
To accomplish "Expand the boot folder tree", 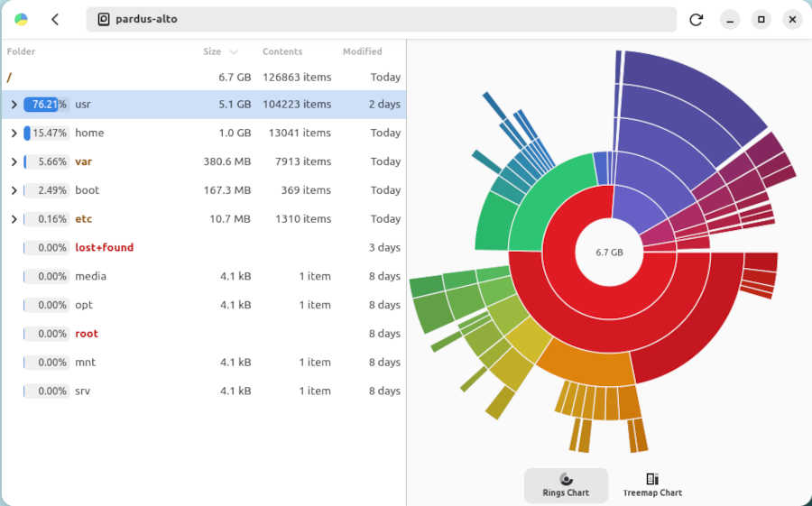I will 14,190.
